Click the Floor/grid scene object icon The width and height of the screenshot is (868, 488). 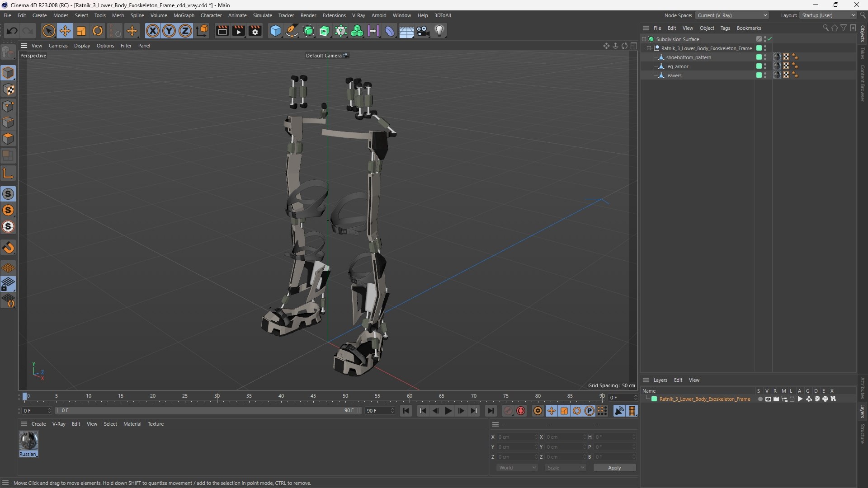click(406, 31)
